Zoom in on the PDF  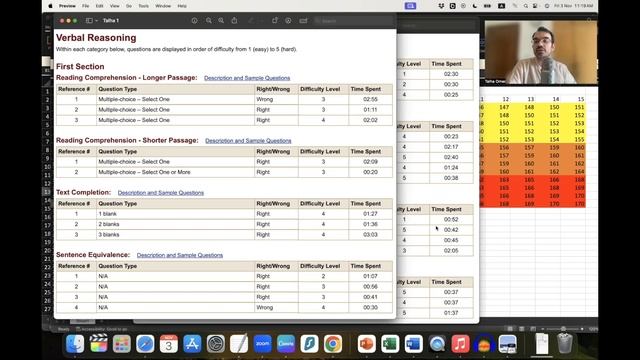[x=221, y=20]
